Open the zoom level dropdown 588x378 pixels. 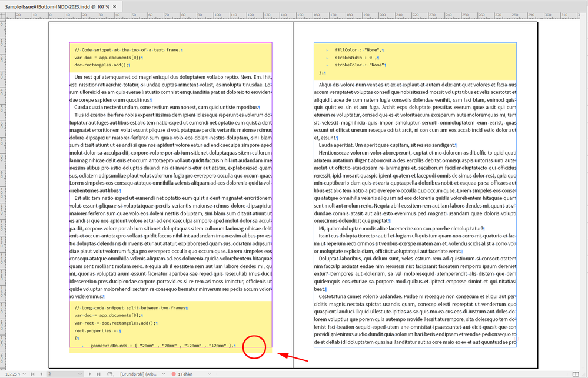[x=24, y=374]
